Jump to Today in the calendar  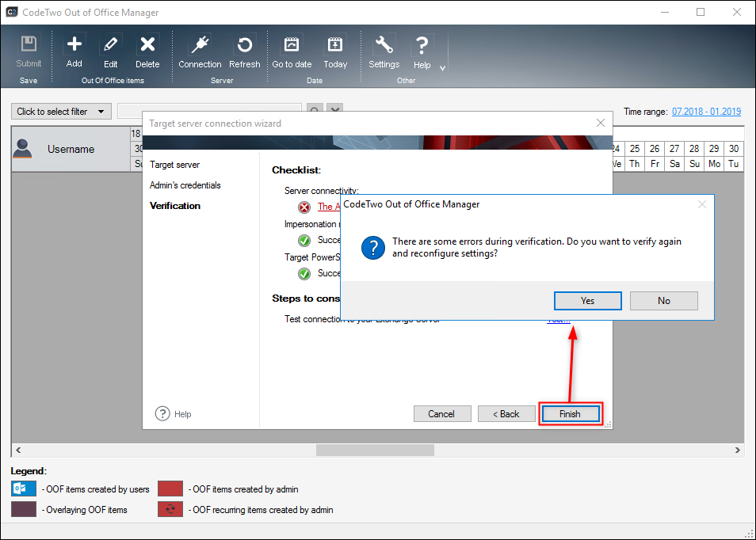coord(335,51)
